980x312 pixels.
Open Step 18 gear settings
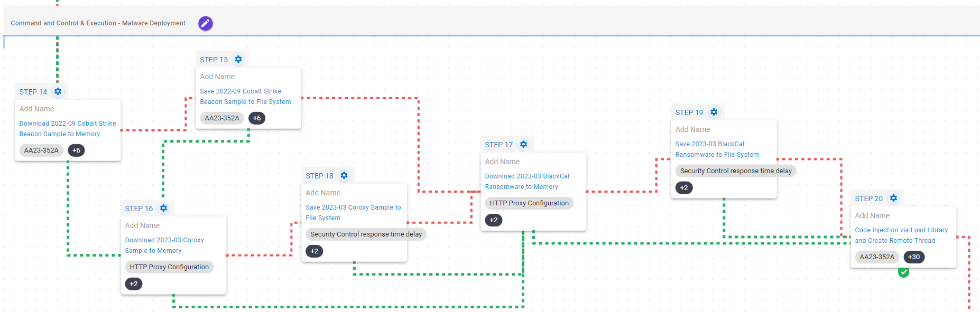pyautogui.click(x=344, y=175)
